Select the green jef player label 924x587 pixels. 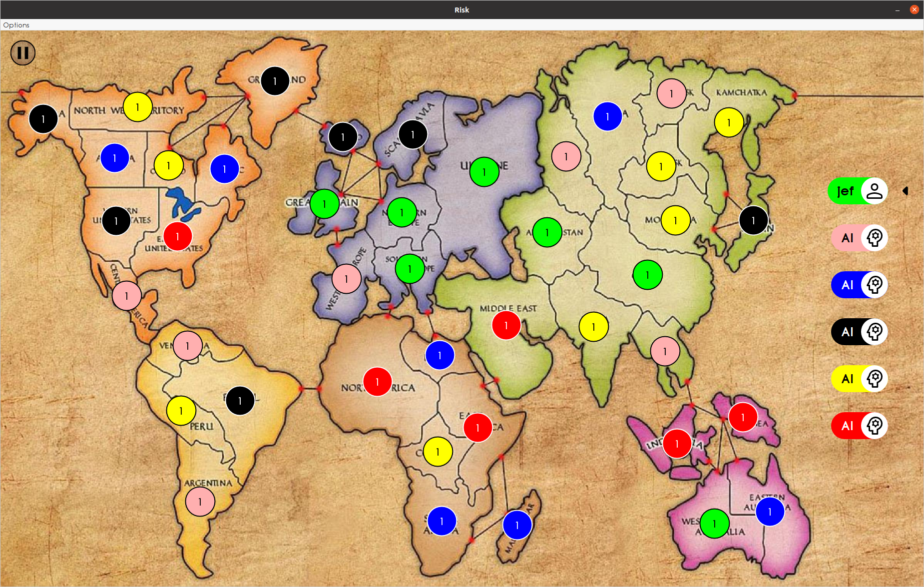[845, 191]
